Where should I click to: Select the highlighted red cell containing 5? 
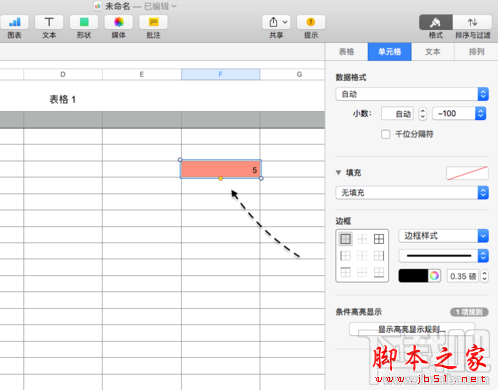[221, 169]
